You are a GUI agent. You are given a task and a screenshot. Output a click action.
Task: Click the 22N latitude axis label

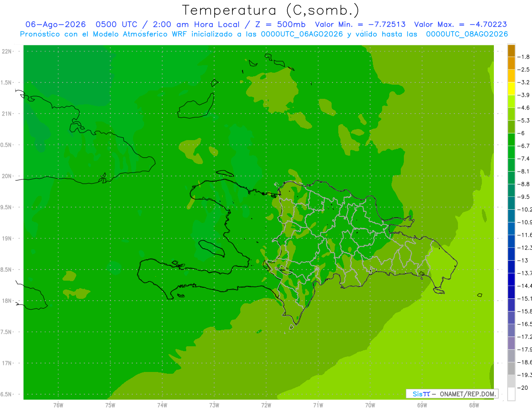click(8, 51)
